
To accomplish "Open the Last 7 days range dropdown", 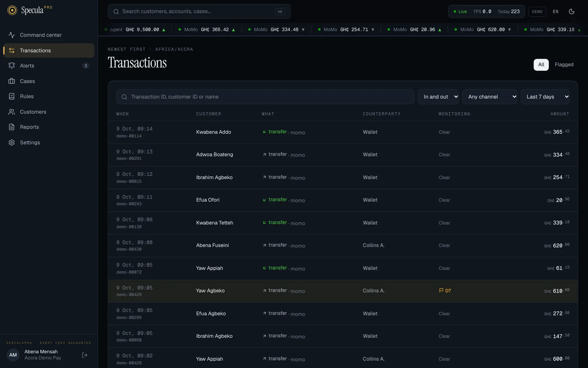I will pos(545,97).
